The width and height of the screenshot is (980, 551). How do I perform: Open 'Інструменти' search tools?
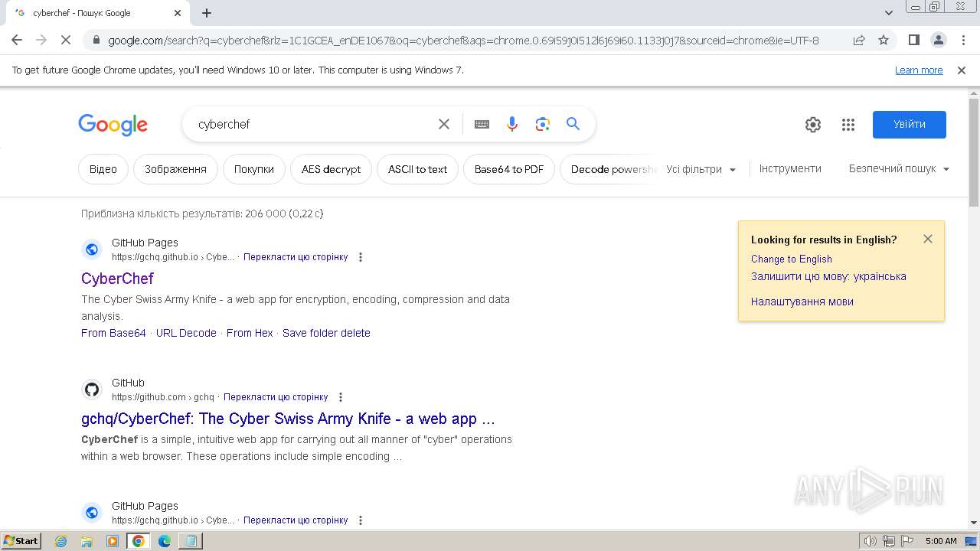790,168
